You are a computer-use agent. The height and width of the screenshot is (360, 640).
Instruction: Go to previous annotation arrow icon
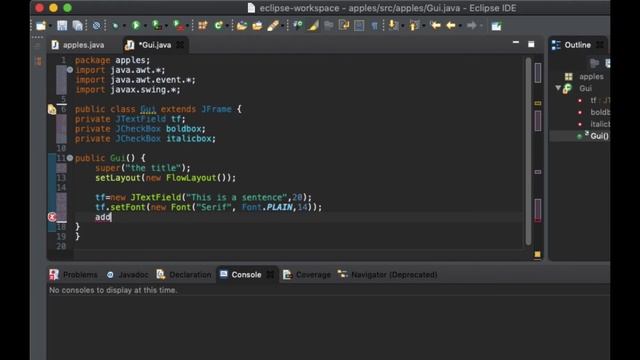click(414, 26)
